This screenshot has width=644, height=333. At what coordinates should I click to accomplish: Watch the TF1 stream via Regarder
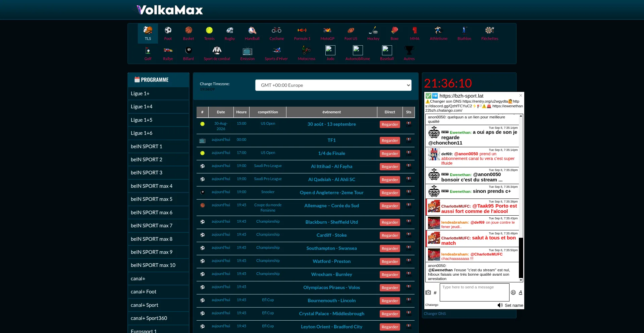390,141
